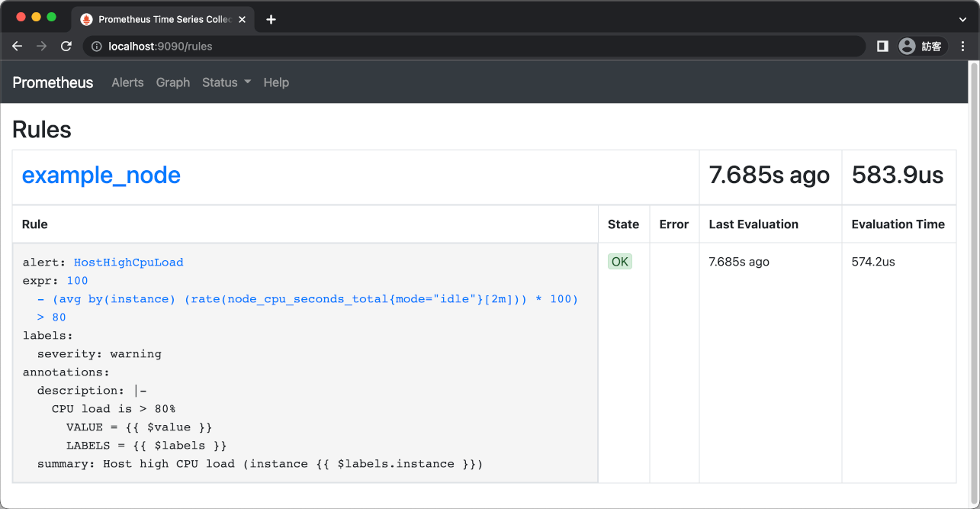The image size is (980, 509).
Task: Click the labels: line in rule
Action: pyautogui.click(x=48, y=336)
